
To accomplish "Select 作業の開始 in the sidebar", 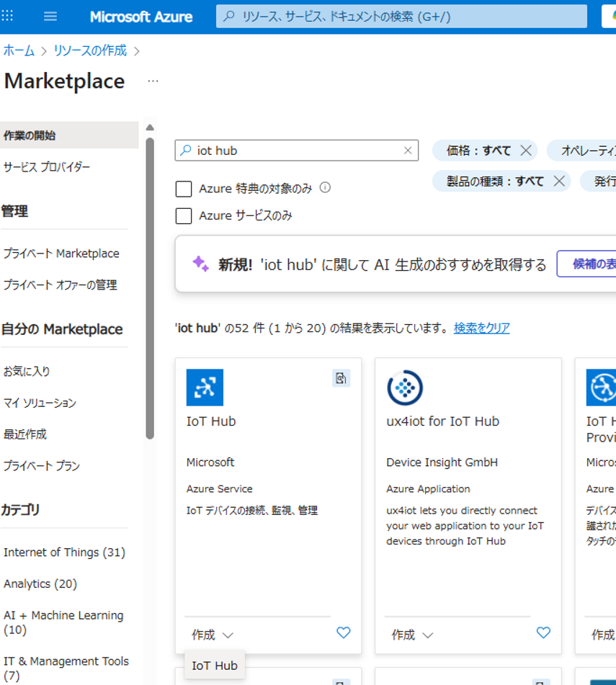I will coord(69,135).
